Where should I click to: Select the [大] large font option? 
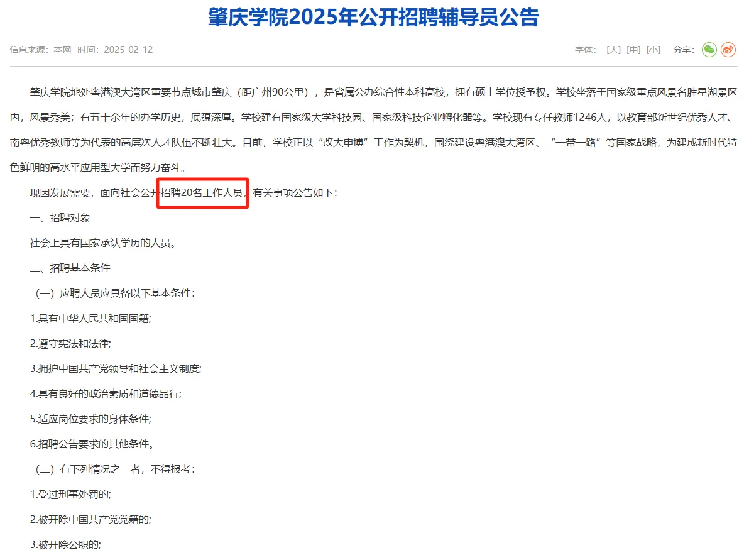[613, 50]
